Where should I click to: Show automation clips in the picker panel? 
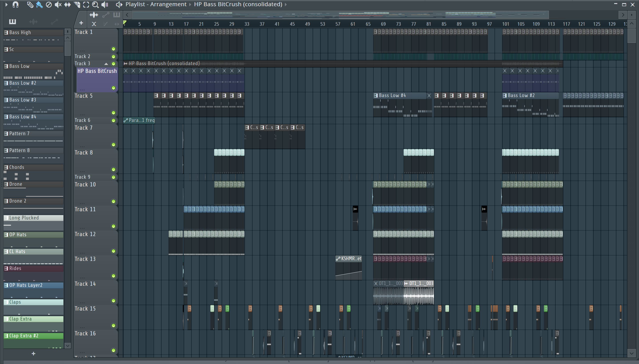pos(54,22)
